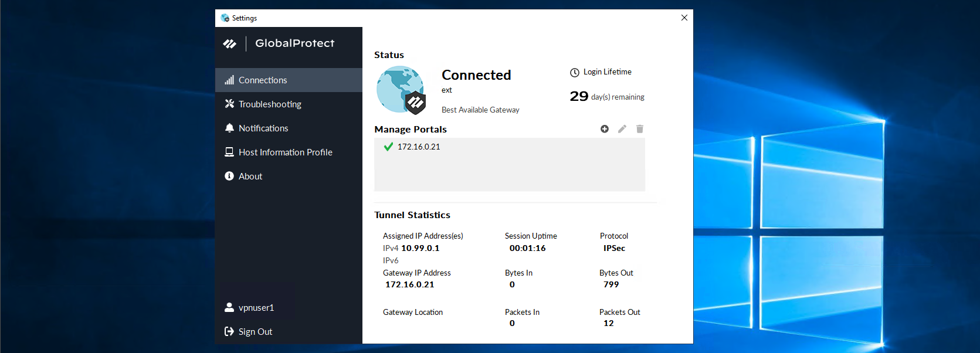Screen dimensions: 980x353
Task: Sign out of GlobalProtect
Action: 255,332
